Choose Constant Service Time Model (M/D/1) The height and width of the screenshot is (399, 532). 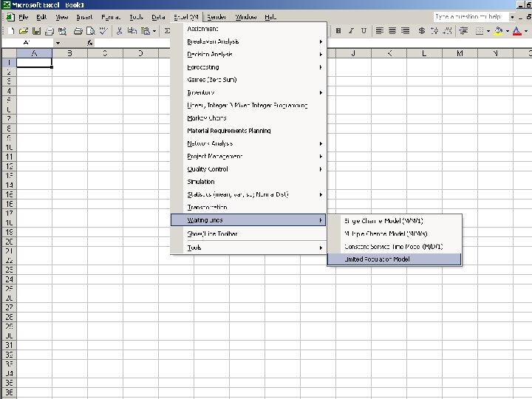pyautogui.click(x=395, y=247)
